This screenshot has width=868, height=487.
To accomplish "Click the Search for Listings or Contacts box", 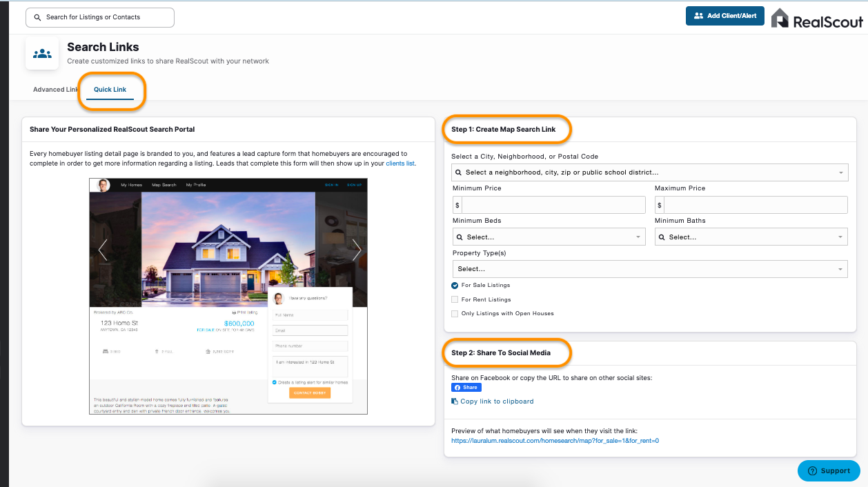I will (100, 17).
